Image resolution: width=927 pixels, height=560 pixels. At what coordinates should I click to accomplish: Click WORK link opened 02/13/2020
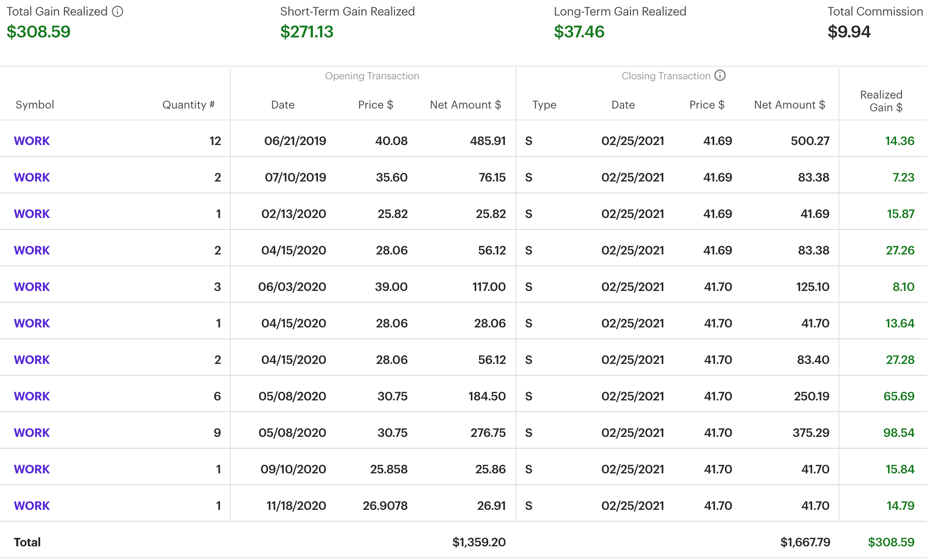(x=31, y=214)
